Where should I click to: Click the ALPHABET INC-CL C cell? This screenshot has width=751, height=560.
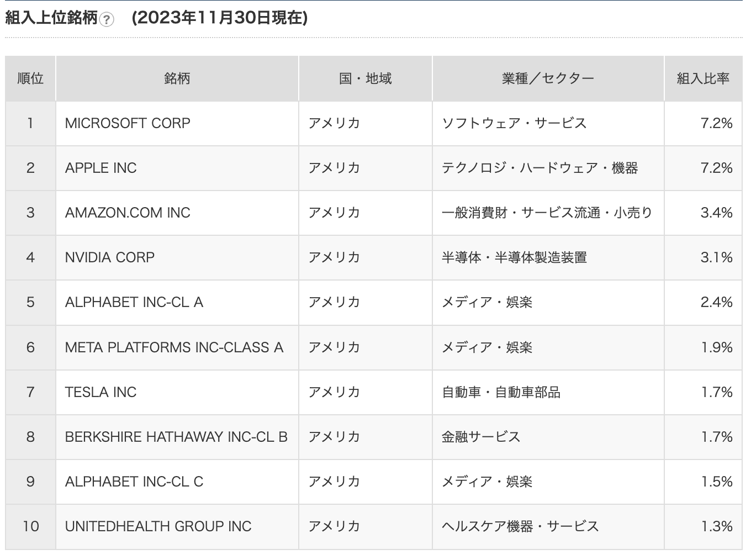177,482
